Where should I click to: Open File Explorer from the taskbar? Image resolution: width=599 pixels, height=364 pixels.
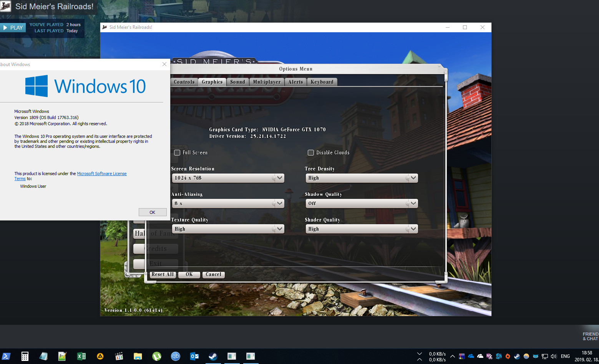[x=138, y=356]
